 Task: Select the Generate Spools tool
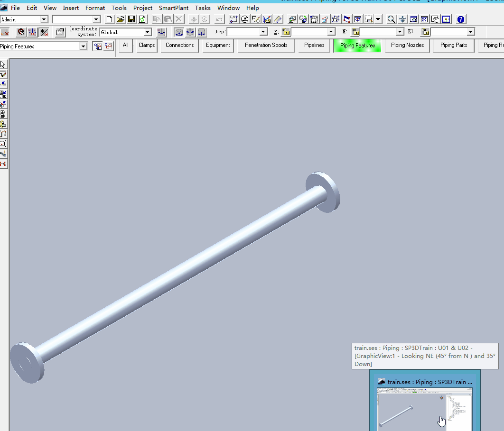point(3,114)
